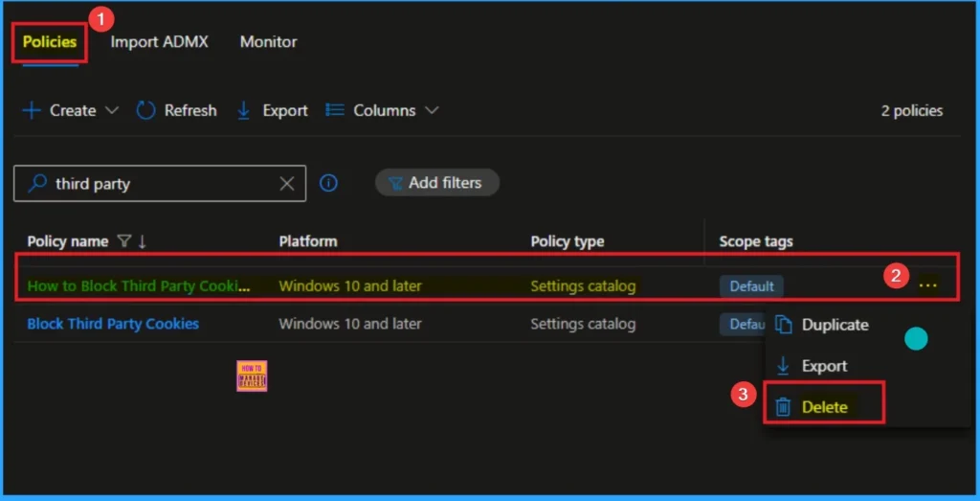980x501 pixels.
Task: Click the Export toolbar button label
Action: click(x=285, y=111)
